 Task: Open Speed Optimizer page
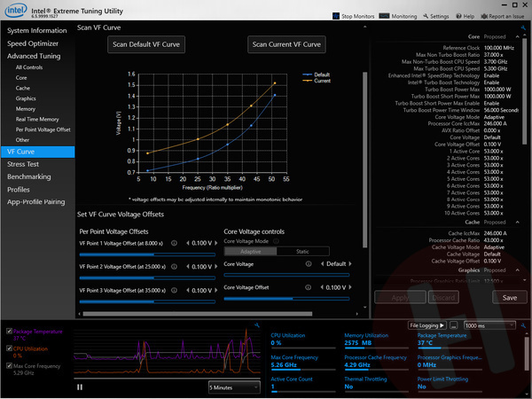coord(33,43)
